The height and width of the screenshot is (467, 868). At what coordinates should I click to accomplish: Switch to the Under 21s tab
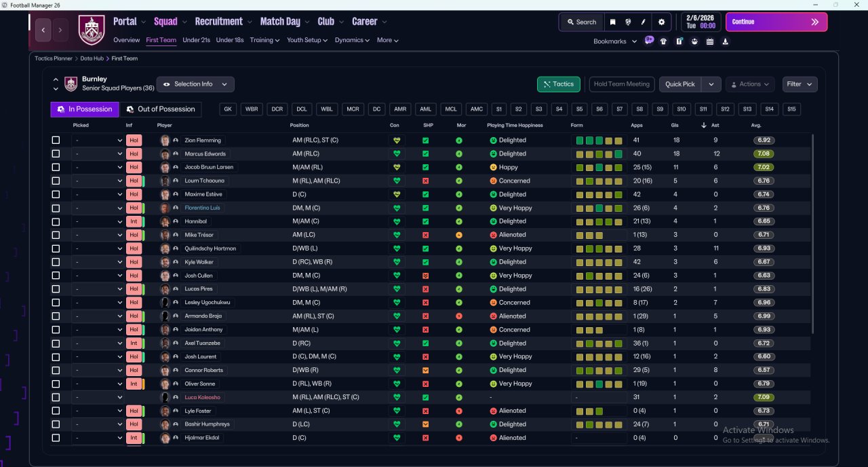[x=196, y=40]
